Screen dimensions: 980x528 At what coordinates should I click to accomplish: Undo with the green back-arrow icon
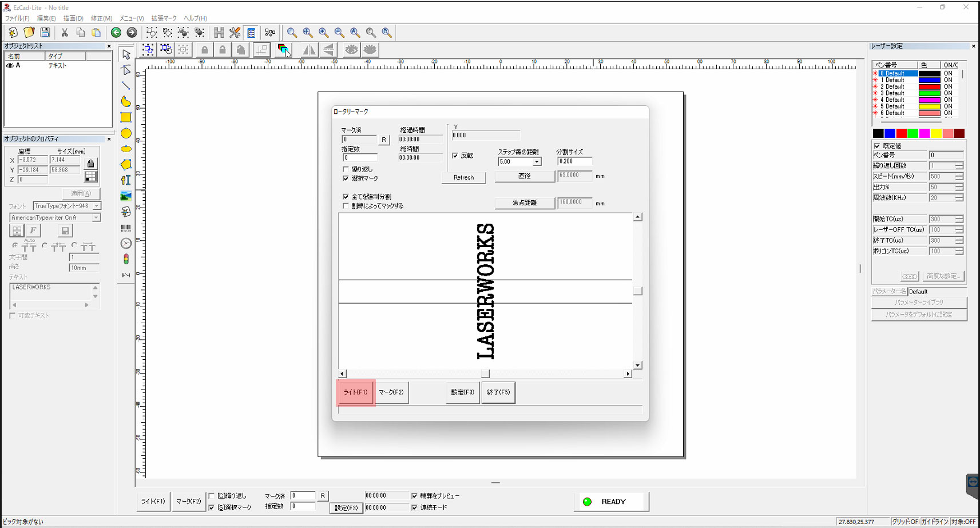116,33
